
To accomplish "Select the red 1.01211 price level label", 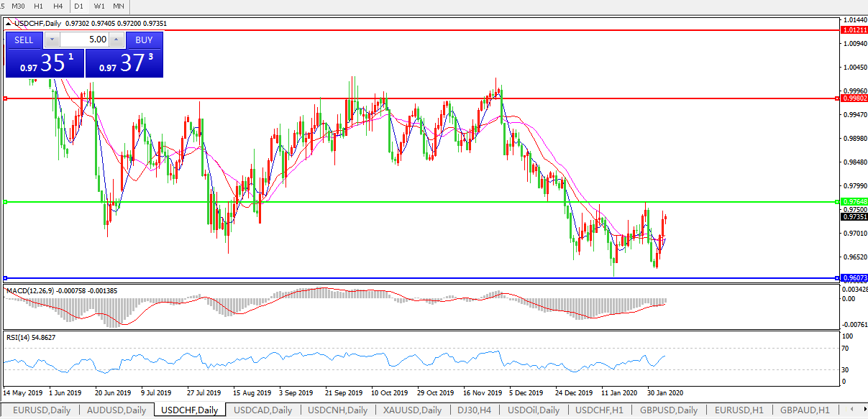I will click(x=854, y=30).
